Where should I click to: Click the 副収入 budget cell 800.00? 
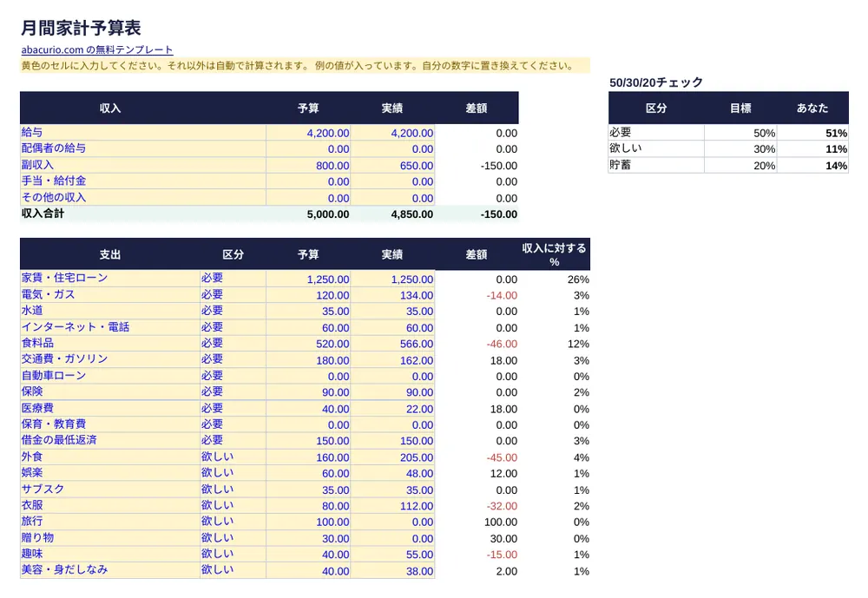pyautogui.click(x=308, y=166)
